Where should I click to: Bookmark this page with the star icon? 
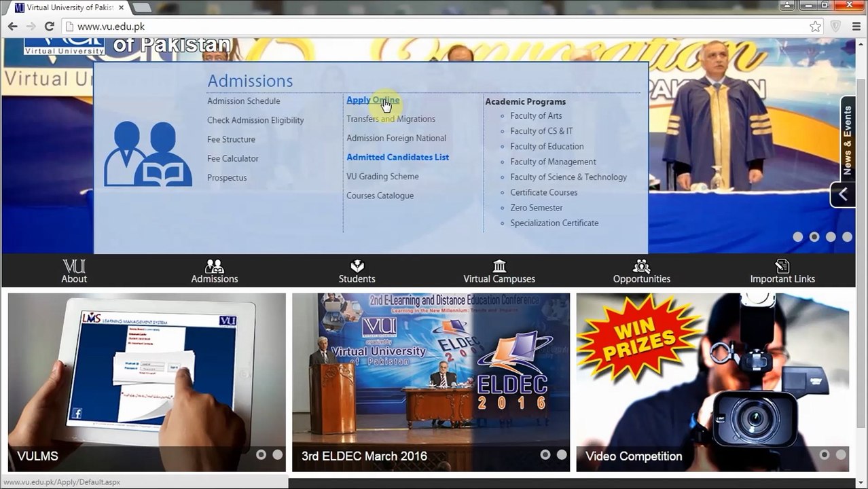coord(815,26)
